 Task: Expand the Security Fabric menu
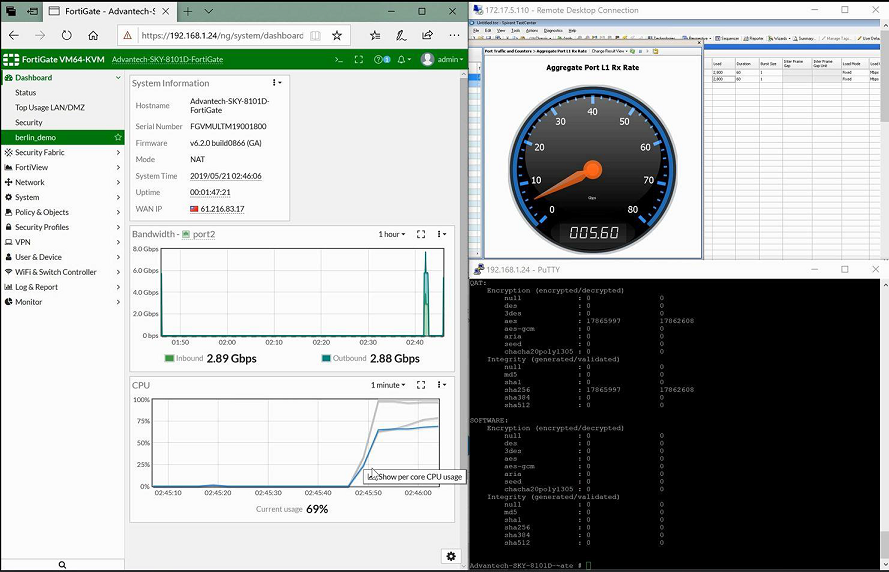(x=62, y=152)
